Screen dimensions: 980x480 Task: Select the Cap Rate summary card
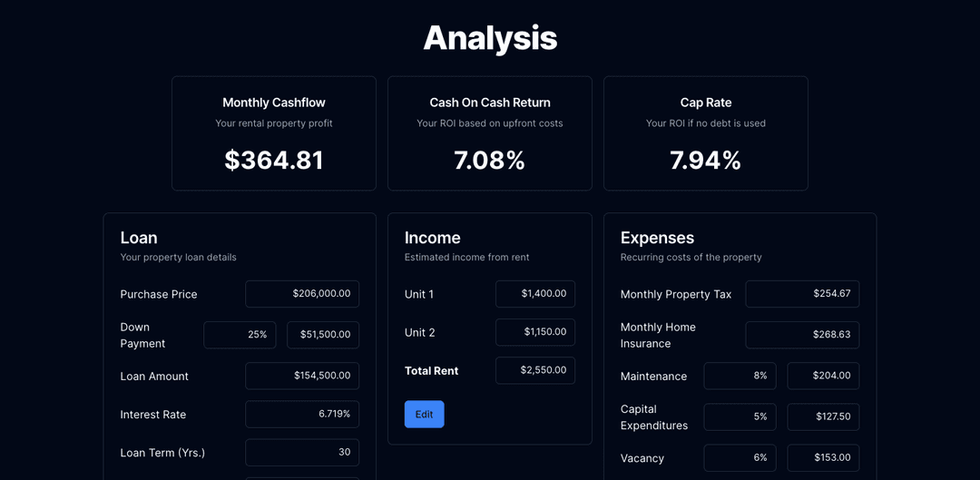pos(706,133)
